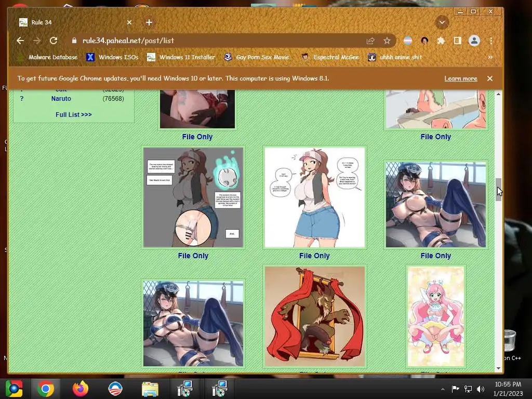Click Learn more in the update notice
This screenshot has width=532, height=399.
coord(461,78)
